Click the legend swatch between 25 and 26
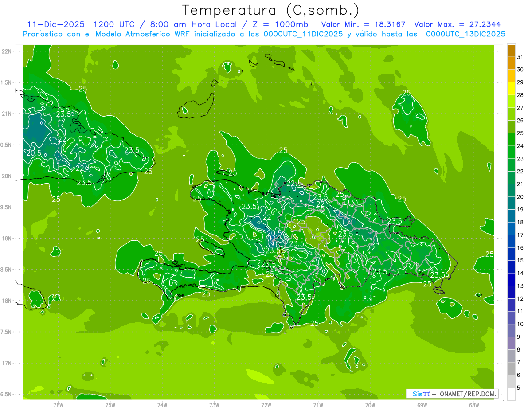 (511, 127)
